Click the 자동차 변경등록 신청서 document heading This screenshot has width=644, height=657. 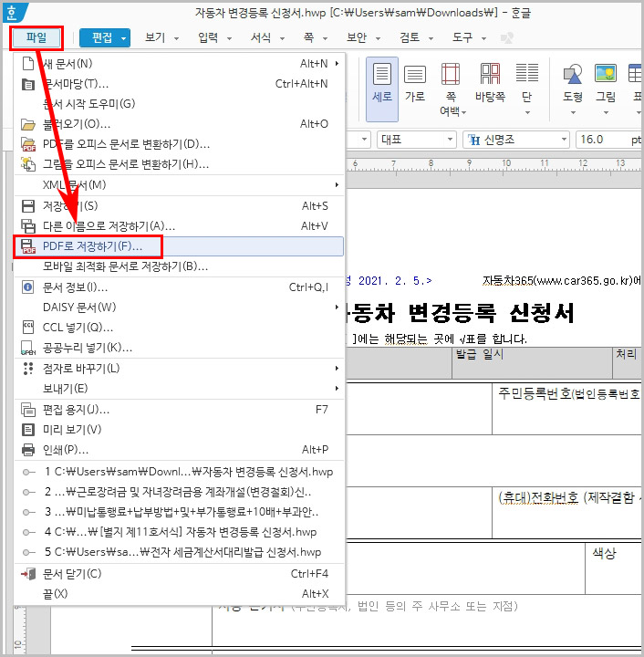click(x=458, y=313)
